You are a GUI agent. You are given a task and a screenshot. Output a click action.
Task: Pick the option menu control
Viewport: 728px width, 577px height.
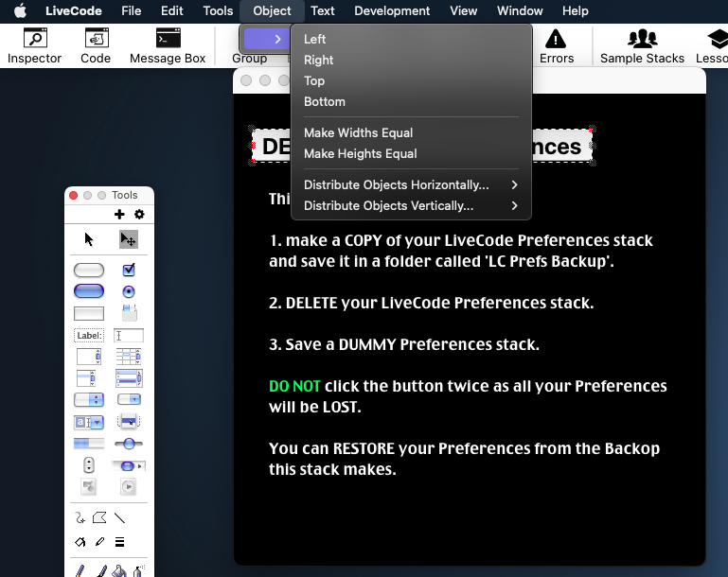click(x=89, y=399)
